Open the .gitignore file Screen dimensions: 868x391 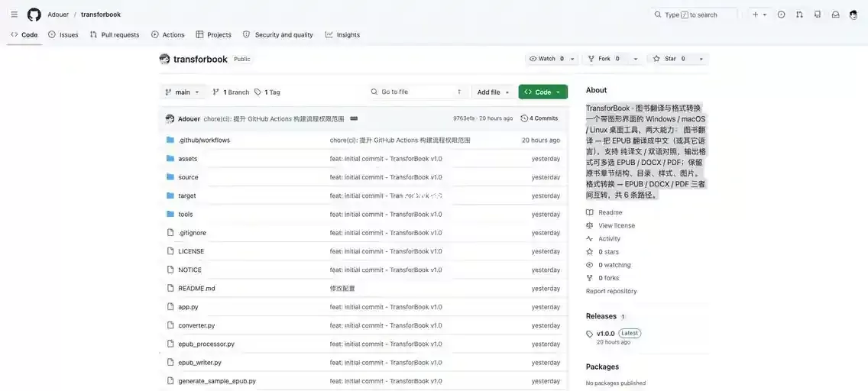coord(192,233)
